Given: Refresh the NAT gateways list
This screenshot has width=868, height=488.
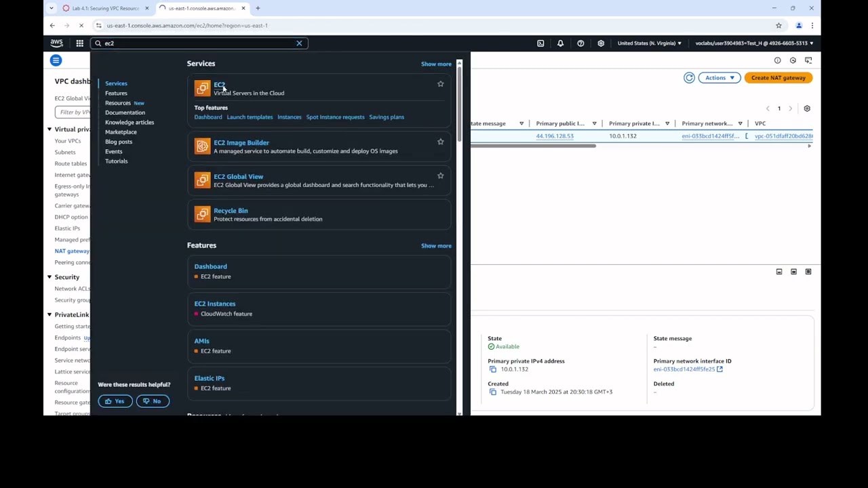Looking at the screenshot, I should (x=689, y=78).
